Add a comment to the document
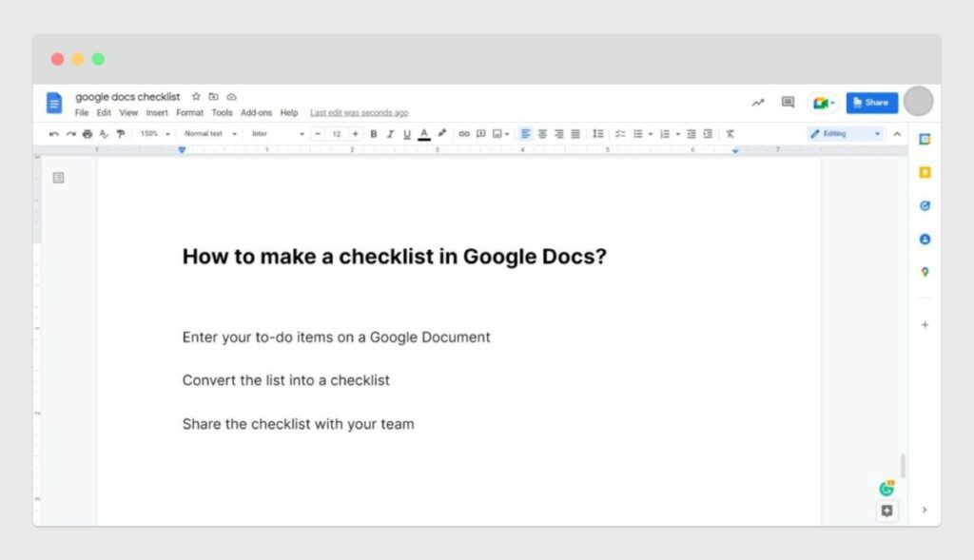 [481, 133]
